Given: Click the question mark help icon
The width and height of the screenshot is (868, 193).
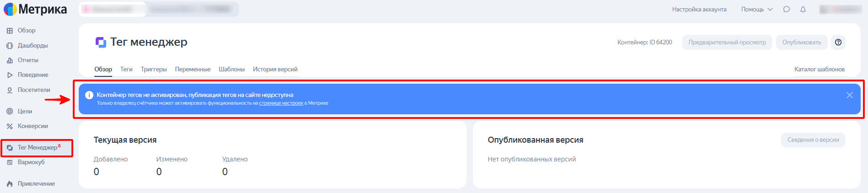Looking at the screenshot, I should click(x=838, y=42).
